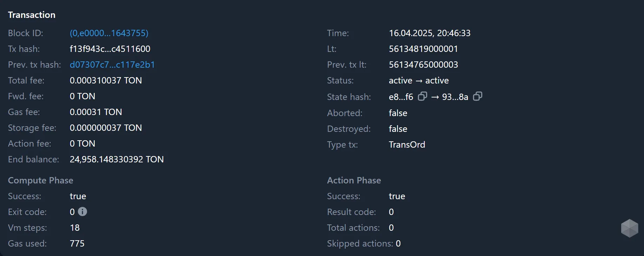Click the Gas used value 775

[x=77, y=243]
